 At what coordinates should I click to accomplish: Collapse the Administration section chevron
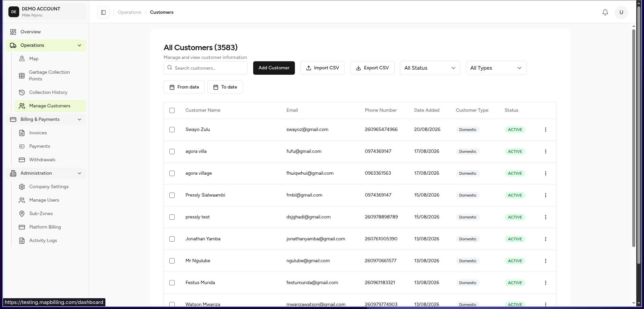coord(79,173)
